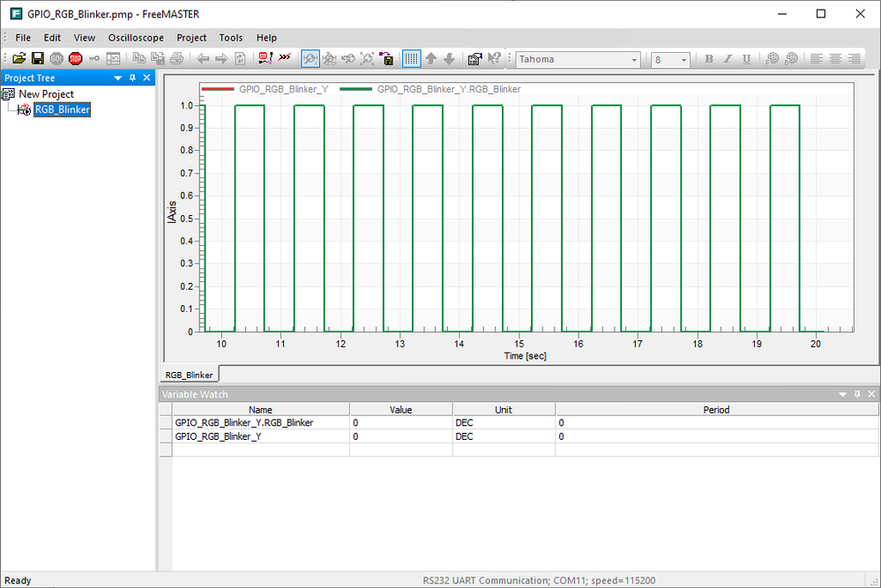
Task: Open the Variable Watch panel dropdown arrow
Action: [842, 394]
